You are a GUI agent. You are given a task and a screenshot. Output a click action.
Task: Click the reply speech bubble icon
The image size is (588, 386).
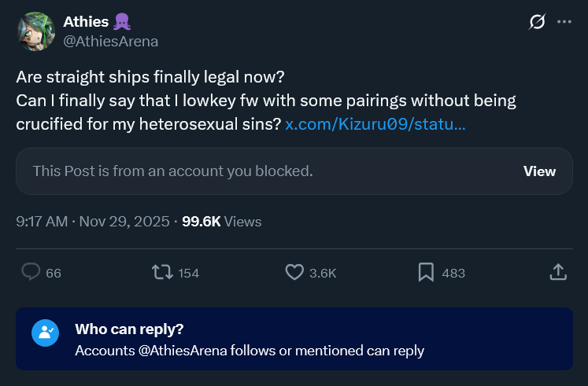coord(31,272)
